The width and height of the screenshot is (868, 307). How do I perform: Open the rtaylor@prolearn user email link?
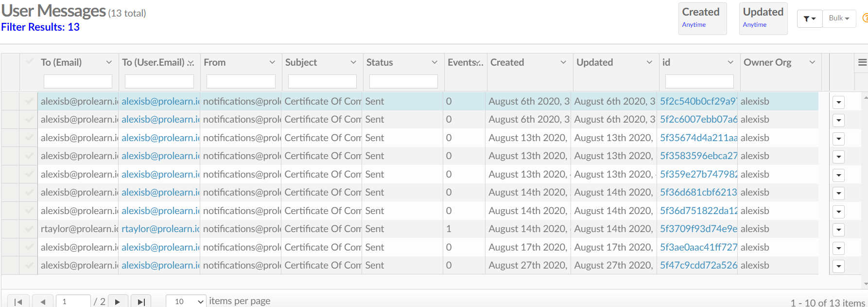[x=160, y=229]
